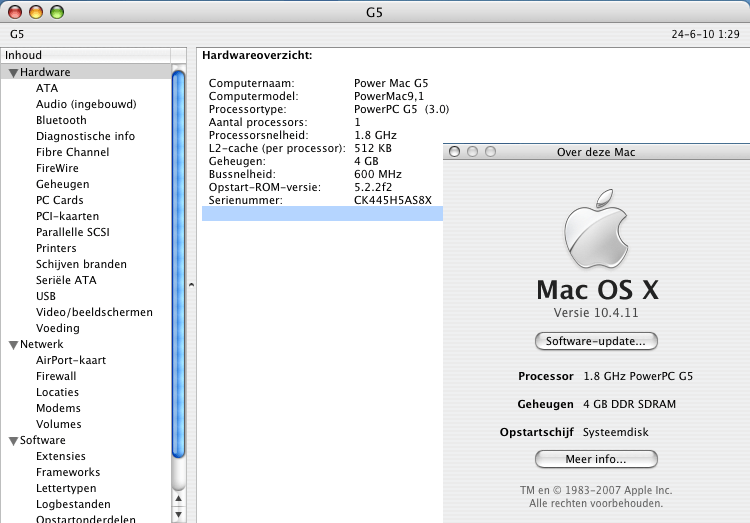750x523 pixels.
Task: Select Diagnostische info entry
Action: (x=85, y=136)
